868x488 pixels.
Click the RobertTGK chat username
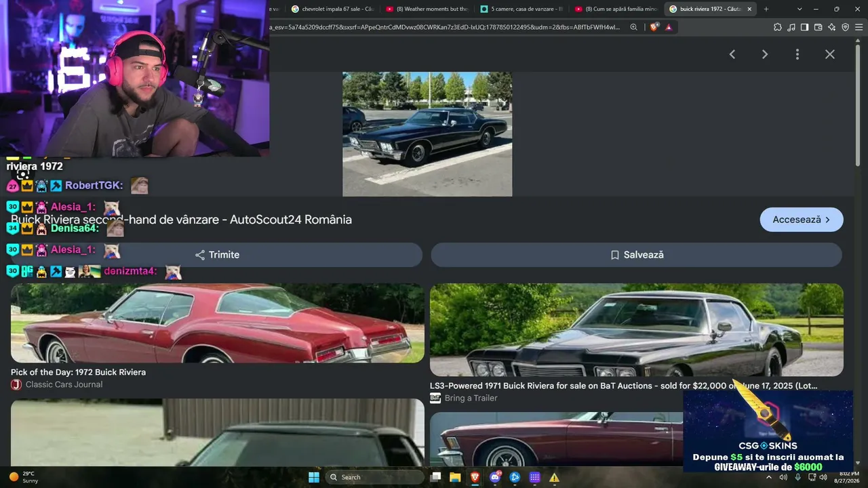pyautogui.click(x=94, y=185)
